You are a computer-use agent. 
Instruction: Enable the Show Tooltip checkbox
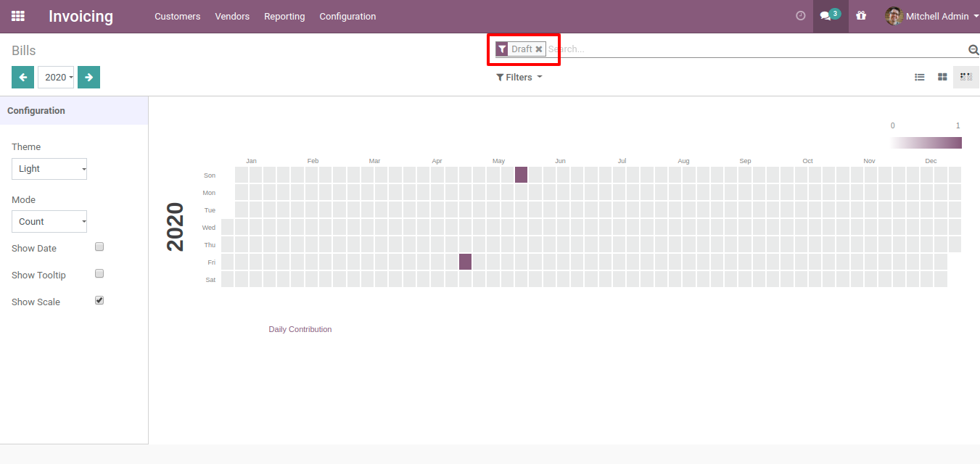point(99,273)
